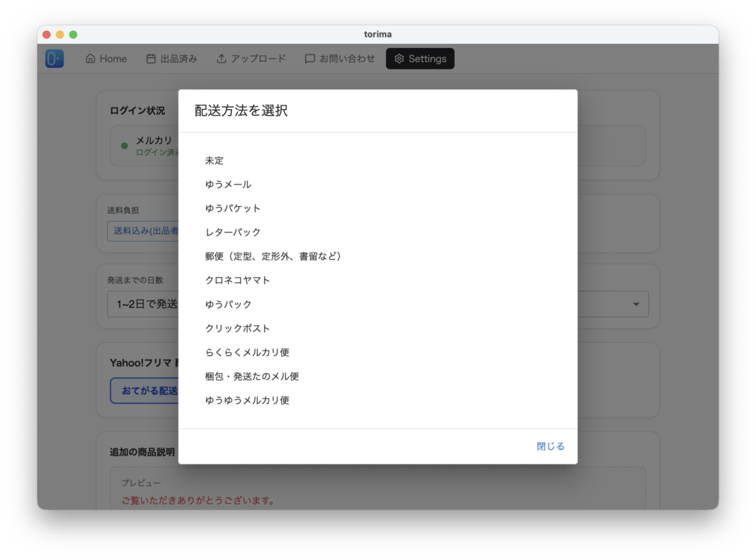Viewport: 756px width, 559px height.
Task: Select ゆうパック shipping method
Action: coord(228,304)
